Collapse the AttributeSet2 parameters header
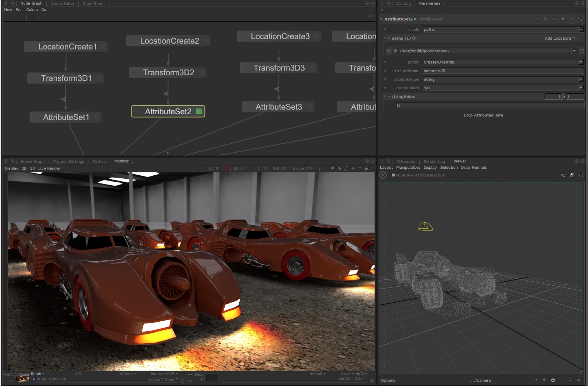588x386 pixels. tap(381, 19)
